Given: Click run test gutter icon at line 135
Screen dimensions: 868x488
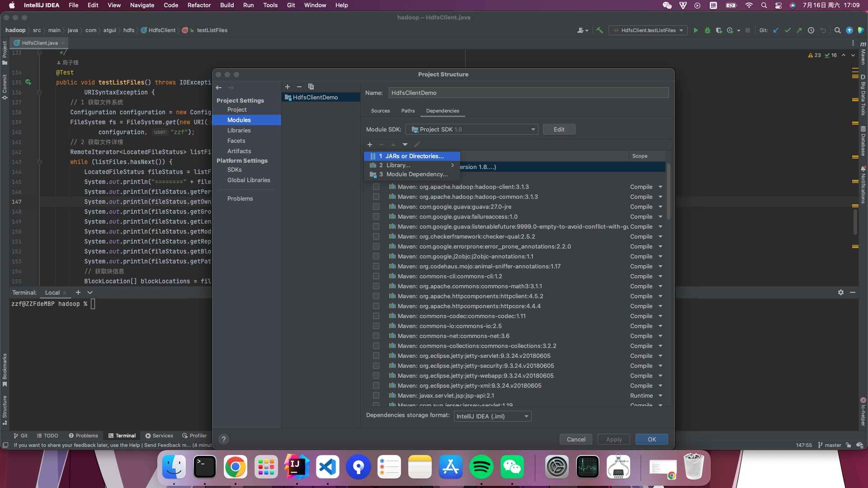Looking at the screenshot, I should click(28, 82).
